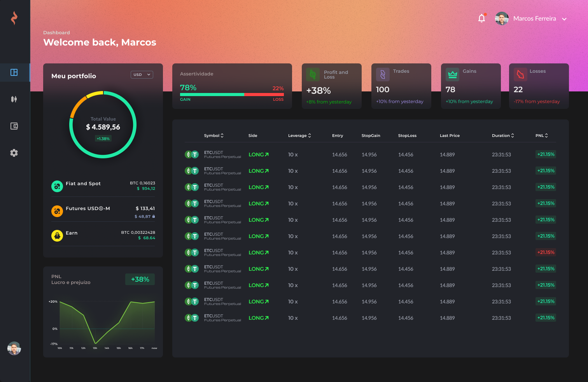Open the candlestick trading sidebar icon
588x382 pixels.
click(x=14, y=99)
